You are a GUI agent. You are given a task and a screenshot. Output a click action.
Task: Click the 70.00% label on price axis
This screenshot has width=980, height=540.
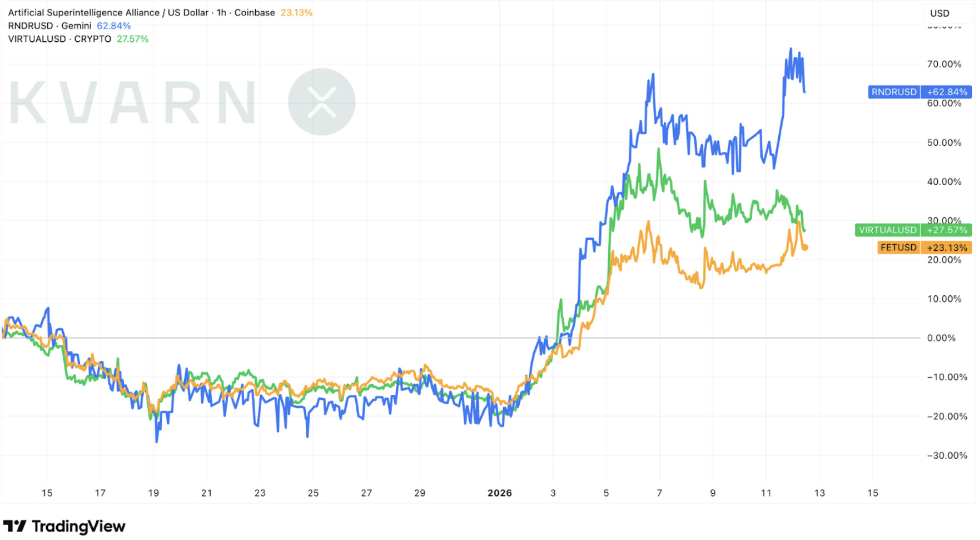[944, 64]
